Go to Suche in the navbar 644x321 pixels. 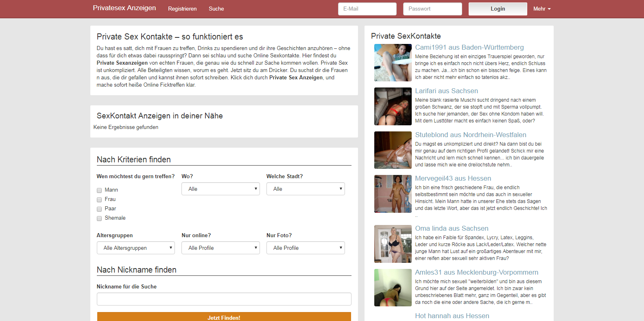pyautogui.click(x=216, y=9)
